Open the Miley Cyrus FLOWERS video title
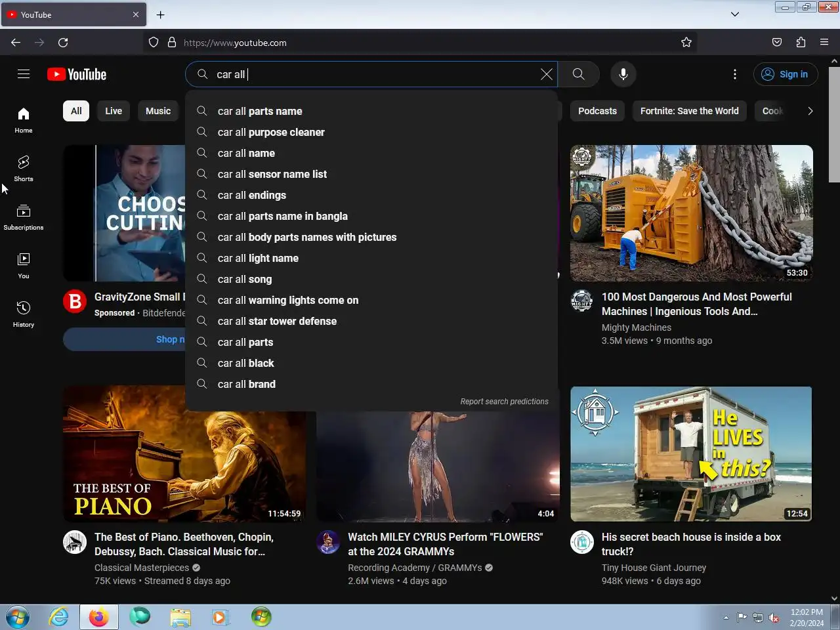The width and height of the screenshot is (840, 630). 446,544
